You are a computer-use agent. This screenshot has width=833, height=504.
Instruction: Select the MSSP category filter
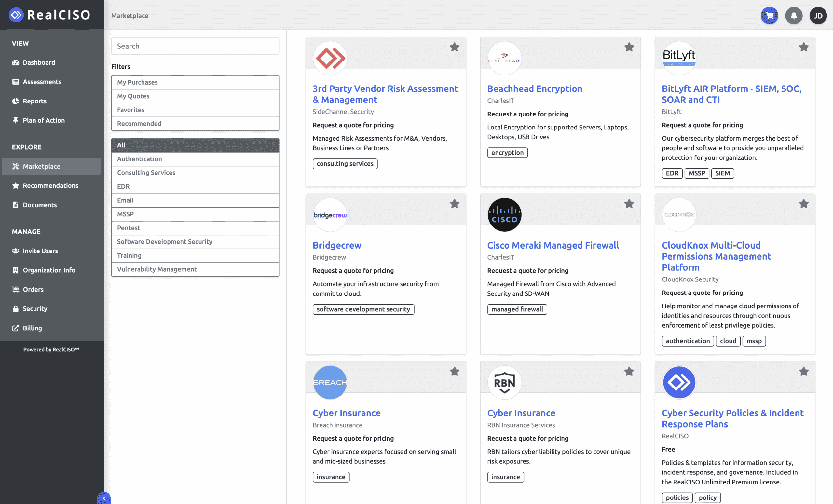pyautogui.click(x=195, y=214)
